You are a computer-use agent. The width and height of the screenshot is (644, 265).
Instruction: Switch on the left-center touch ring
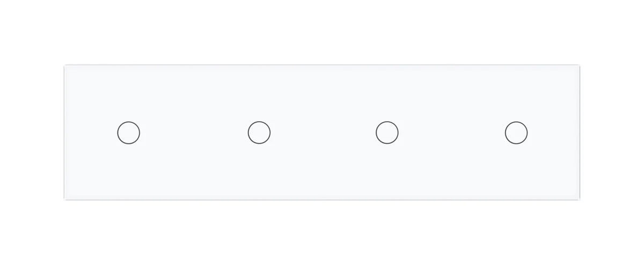(x=259, y=132)
